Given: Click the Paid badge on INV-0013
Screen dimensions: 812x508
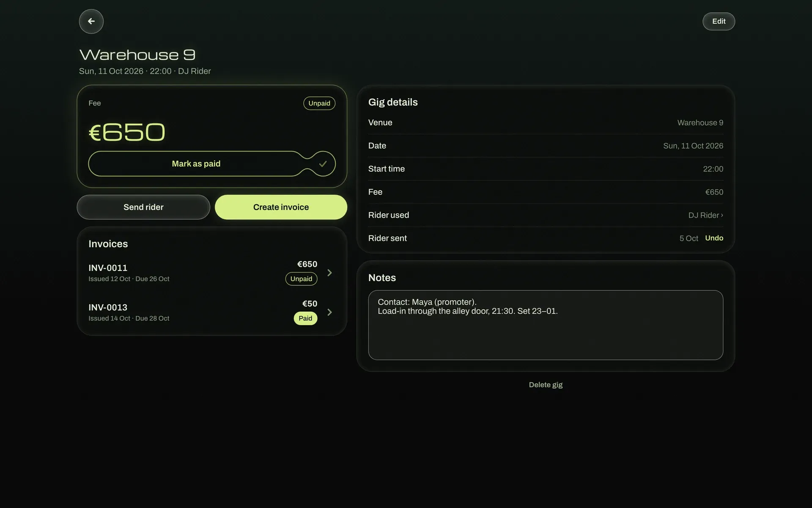Looking at the screenshot, I should (305, 318).
